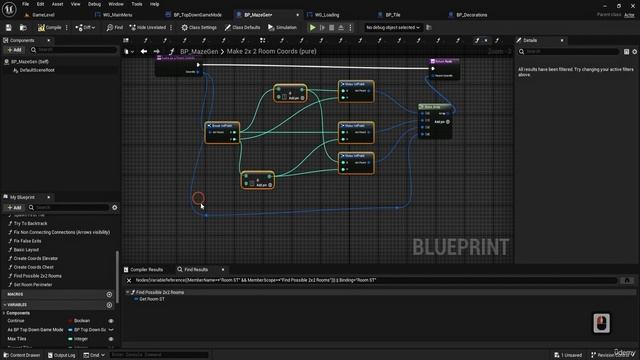This screenshot has height=360, width=640.
Task: Click the My Blueprint search field
Action: 68,207
